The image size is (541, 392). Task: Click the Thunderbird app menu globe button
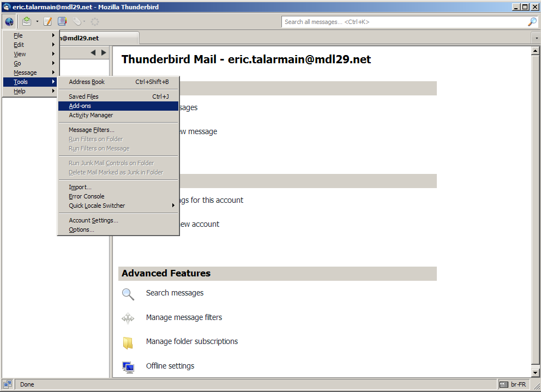point(9,22)
